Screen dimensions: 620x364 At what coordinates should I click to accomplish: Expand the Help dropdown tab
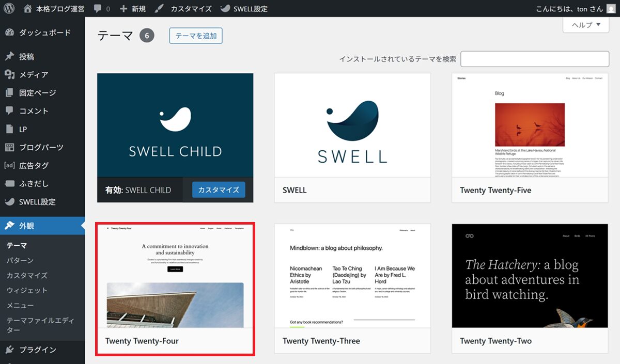click(x=586, y=25)
